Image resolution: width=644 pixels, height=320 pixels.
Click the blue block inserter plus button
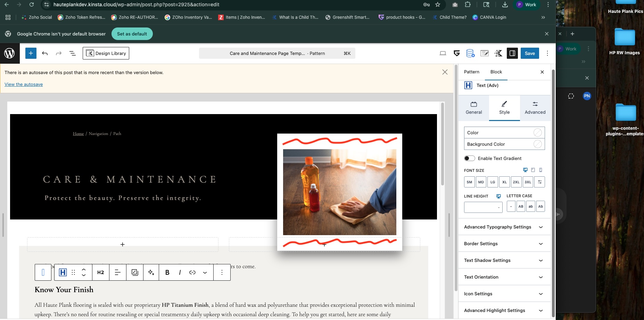[31, 53]
